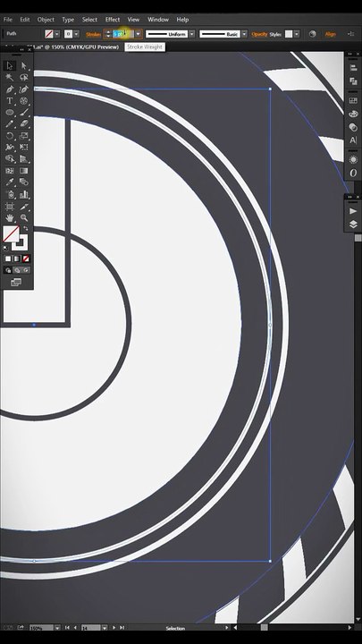Image resolution: width=362 pixels, height=644 pixels.
Task: Open the Effect menu
Action: click(113, 20)
